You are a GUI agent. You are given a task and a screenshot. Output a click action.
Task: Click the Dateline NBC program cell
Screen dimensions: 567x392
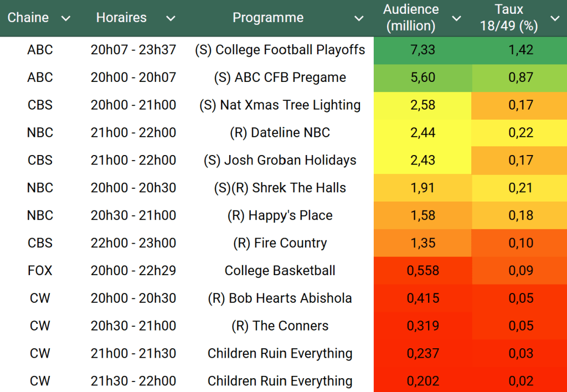[x=280, y=133]
